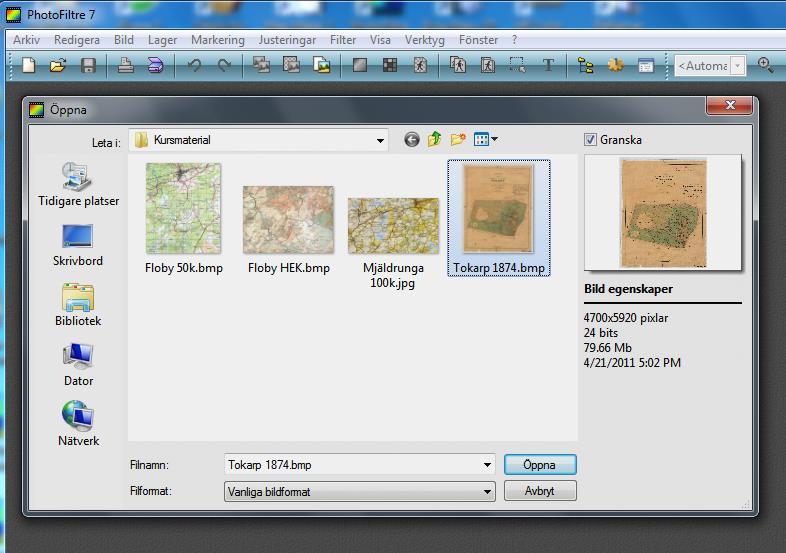This screenshot has width=786, height=553.
Task: Click the Öppna button
Action: pyautogui.click(x=540, y=465)
